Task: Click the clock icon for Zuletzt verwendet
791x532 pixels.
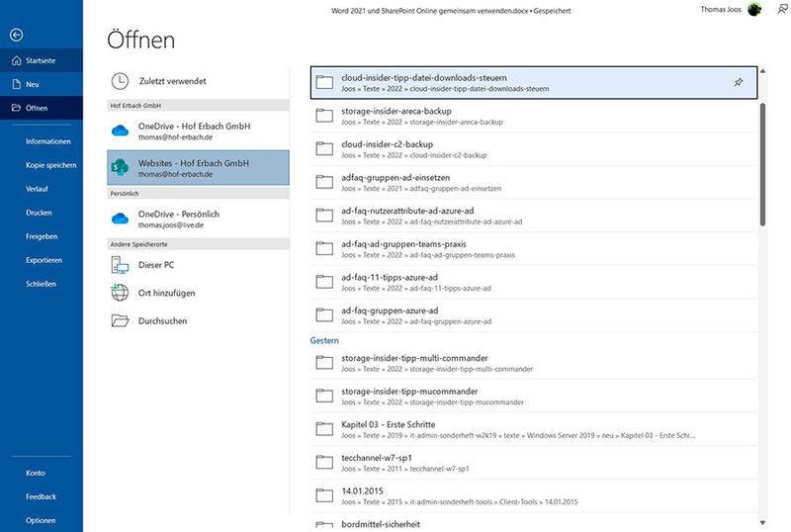Action: [x=120, y=81]
